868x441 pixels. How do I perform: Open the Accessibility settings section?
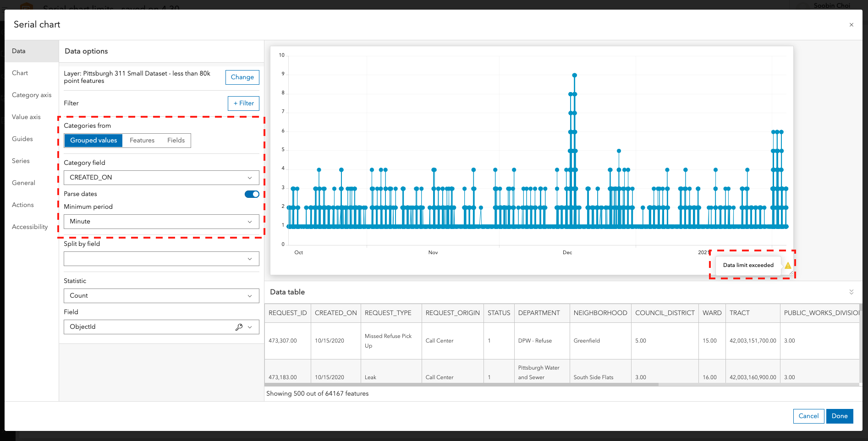tap(29, 227)
